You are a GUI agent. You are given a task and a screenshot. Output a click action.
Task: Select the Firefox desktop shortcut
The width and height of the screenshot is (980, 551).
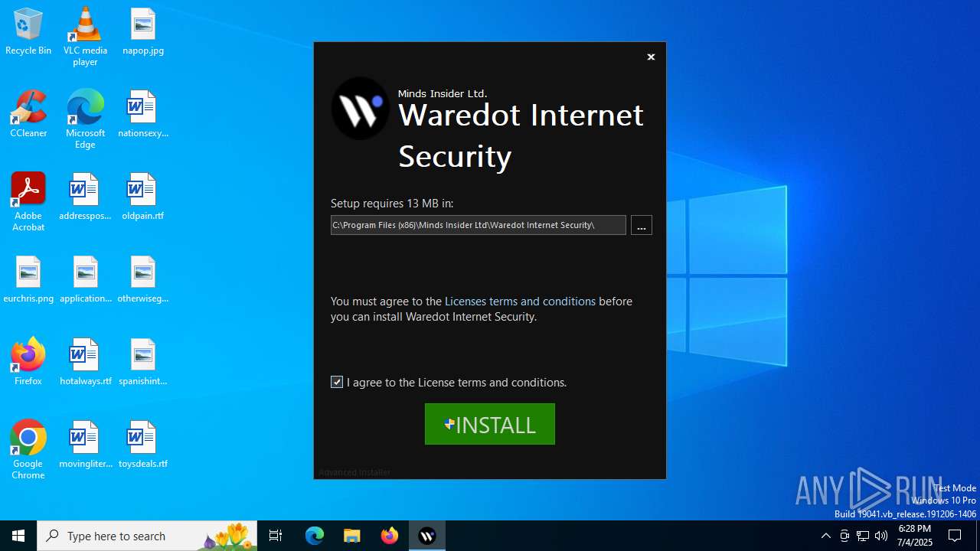click(28, 363)
